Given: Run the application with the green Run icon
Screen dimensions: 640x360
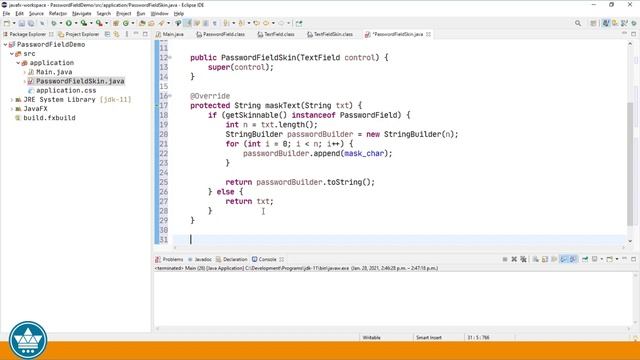Looking at the screenshot, I should click(x=69, y=23).
